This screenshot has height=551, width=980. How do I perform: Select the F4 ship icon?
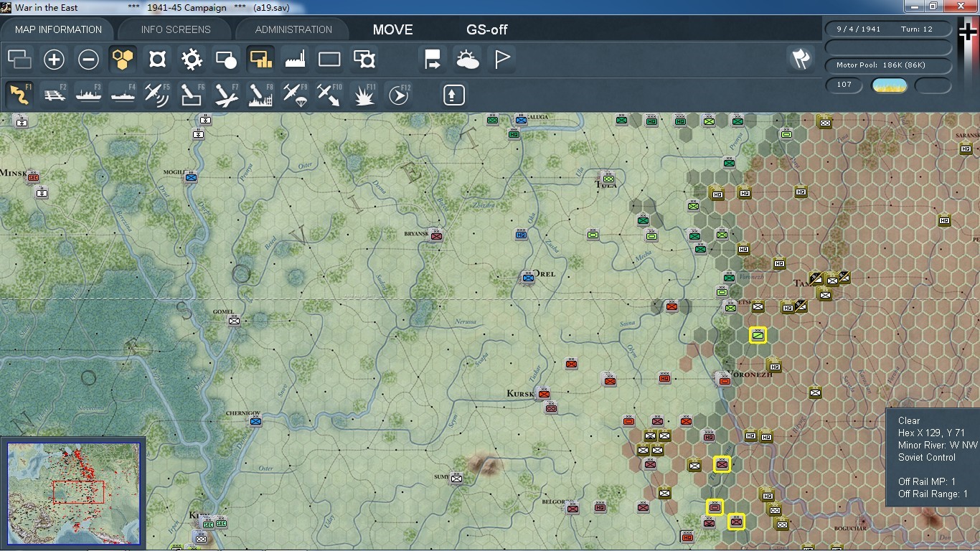click(x=123, y=95)
